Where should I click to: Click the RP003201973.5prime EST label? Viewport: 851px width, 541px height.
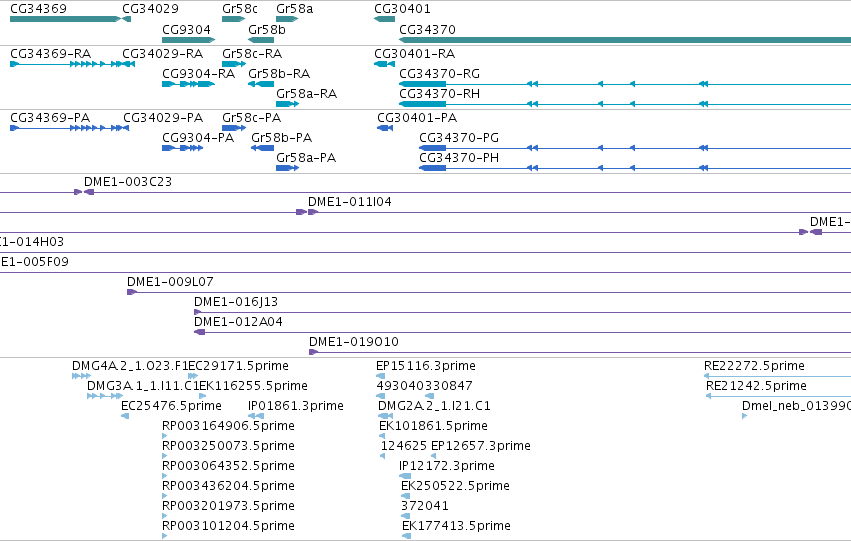pyautogui.click(x=228, y=506)
